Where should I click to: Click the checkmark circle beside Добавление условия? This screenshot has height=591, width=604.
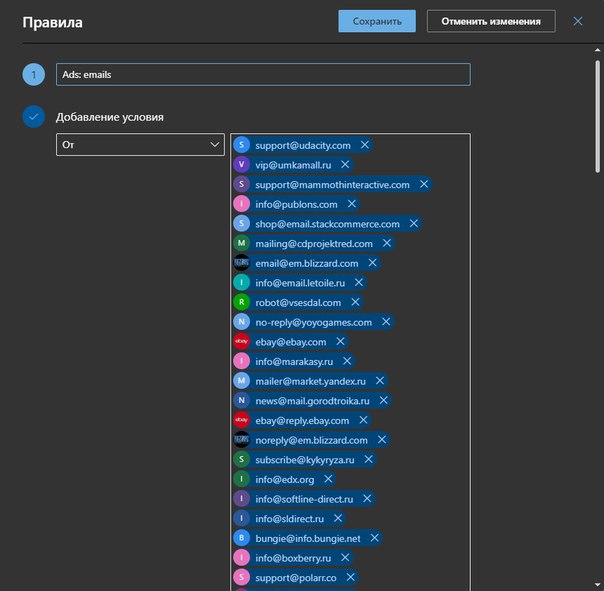[34, 116]
